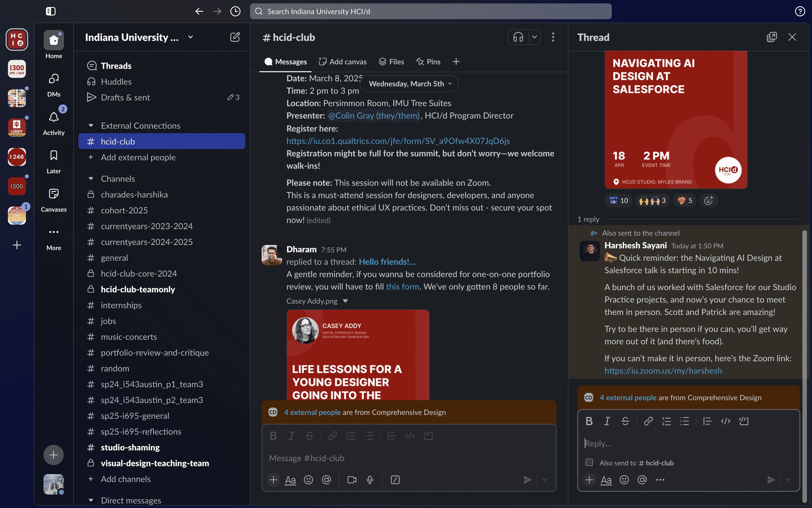The image size is (812, 508).
Task: Insert code block in thread reply
Action: pyautogui.click(x=743, y=421)
